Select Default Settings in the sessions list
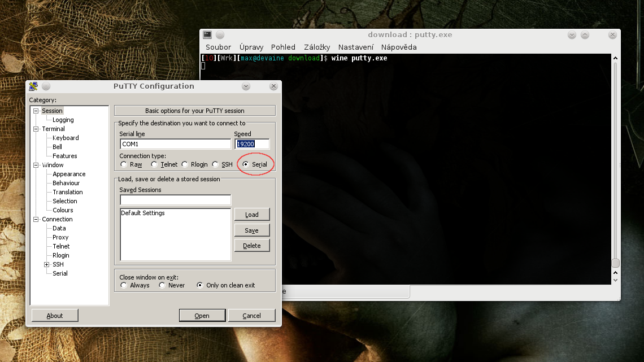644x362 pixels. click(142, 213)
